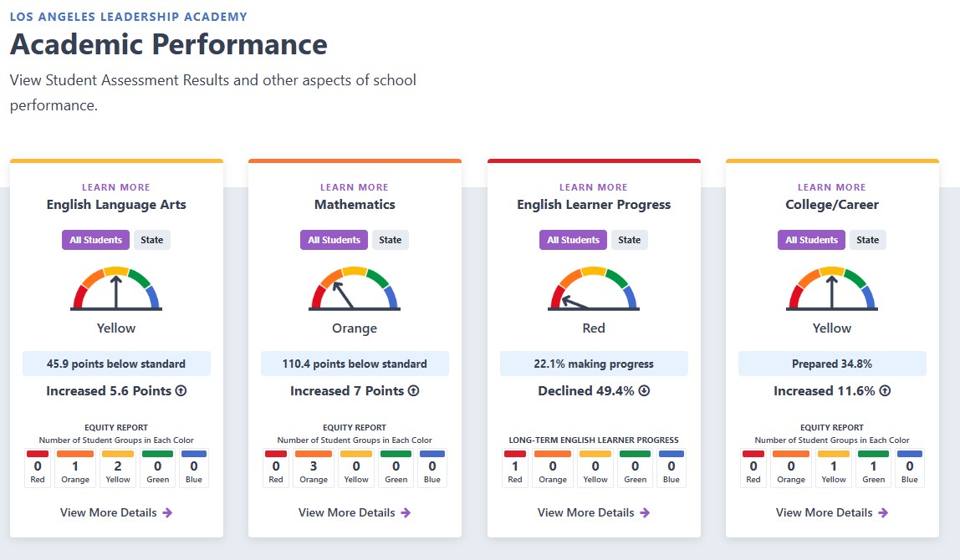Switch Mathematics card to State view
Screen dimensions: 960x560
(390, 240)
